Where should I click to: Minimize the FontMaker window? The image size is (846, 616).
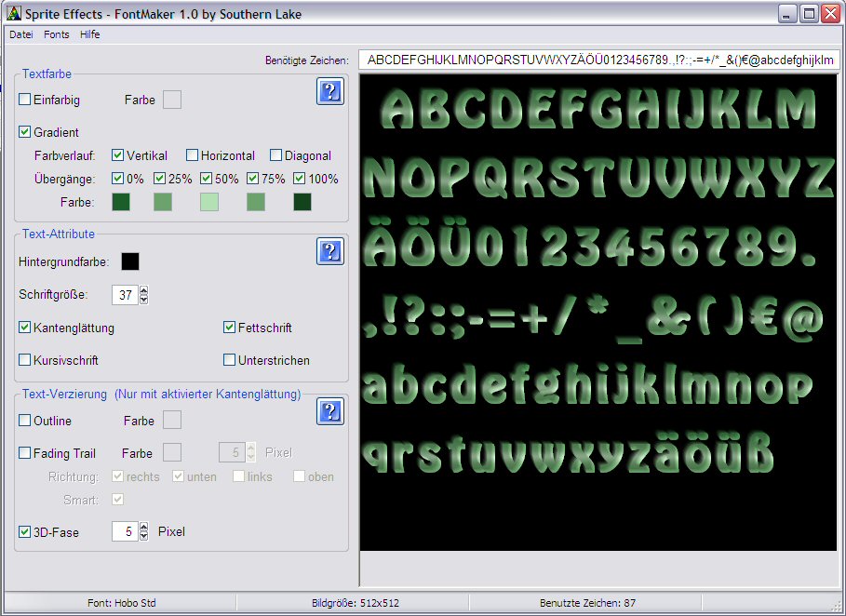[x=787, y=14]
